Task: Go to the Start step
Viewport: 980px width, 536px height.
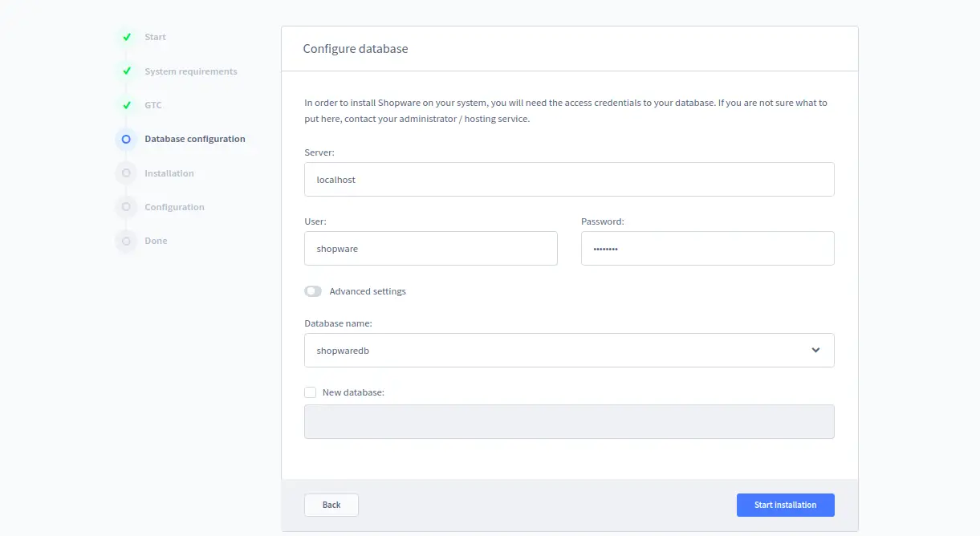Action: click(155, 37)
